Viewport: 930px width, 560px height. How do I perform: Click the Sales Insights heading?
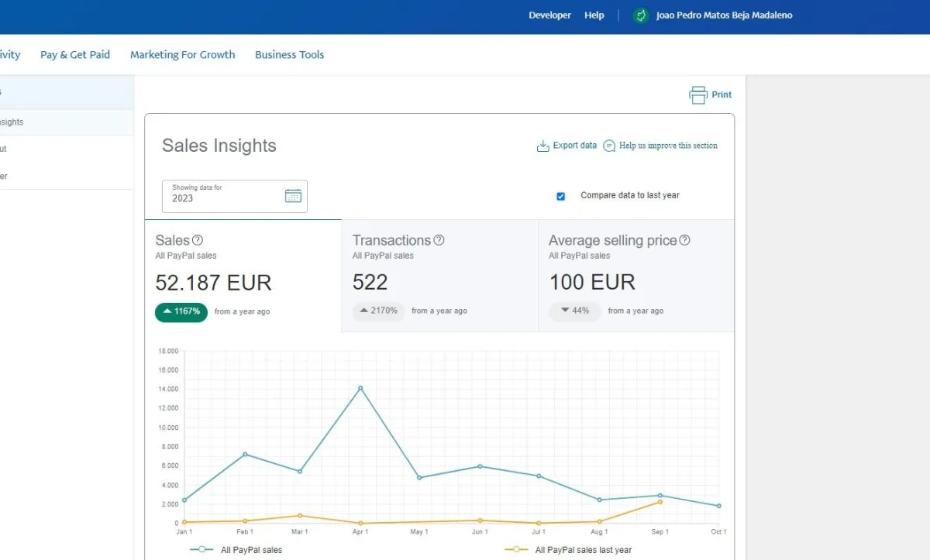point(219,146)
